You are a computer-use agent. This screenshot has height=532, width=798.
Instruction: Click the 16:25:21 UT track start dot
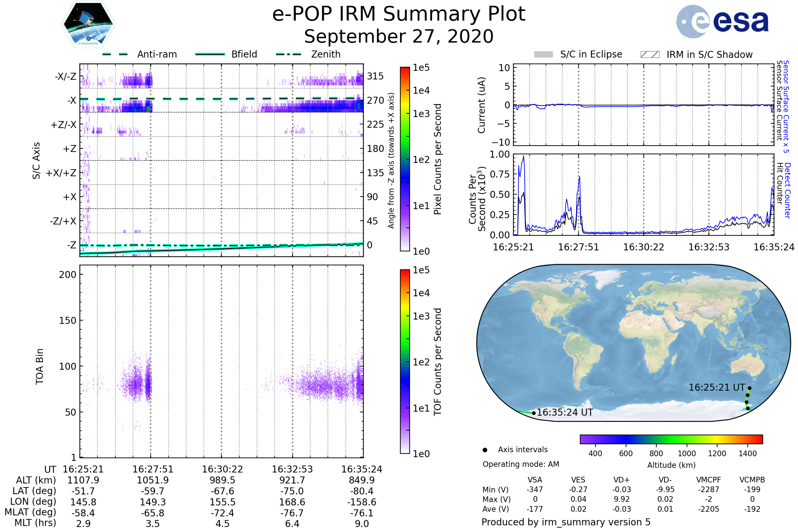tap(750, 388)
